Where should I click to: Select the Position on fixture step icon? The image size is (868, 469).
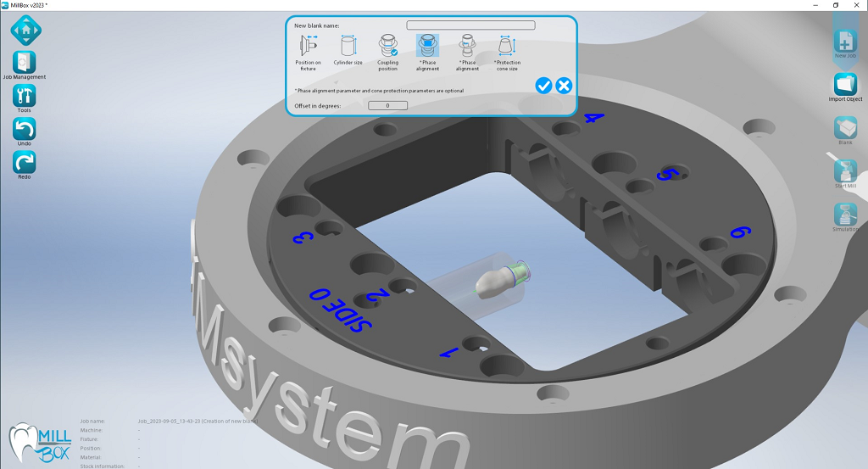(308, 46)
